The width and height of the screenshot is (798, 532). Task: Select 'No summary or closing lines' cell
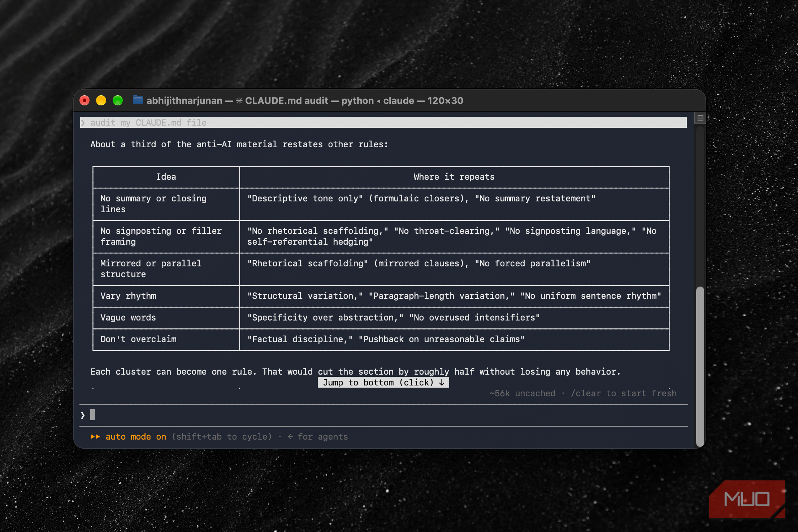pos(166,204)
